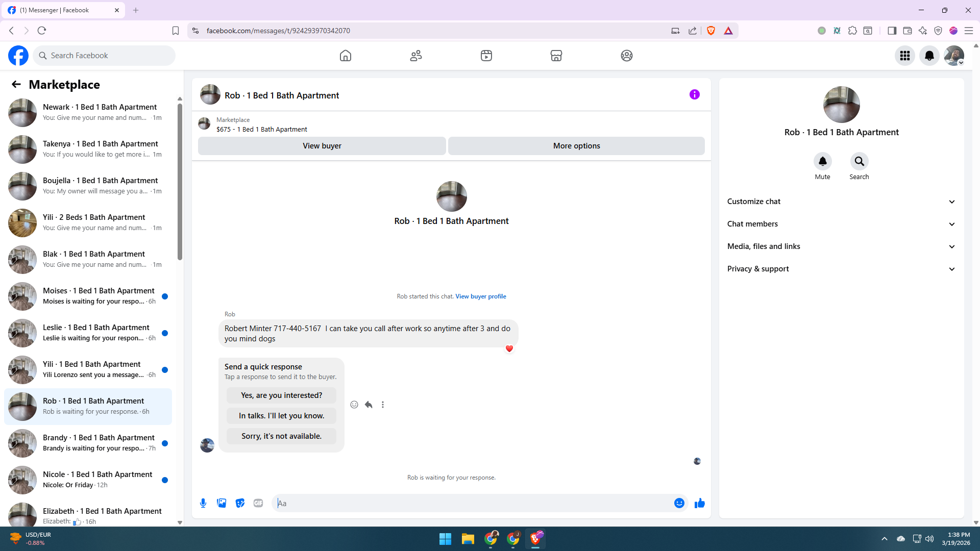980x551 pixels.
Task: Expand Chat members section
Action: tap(841, 224)
